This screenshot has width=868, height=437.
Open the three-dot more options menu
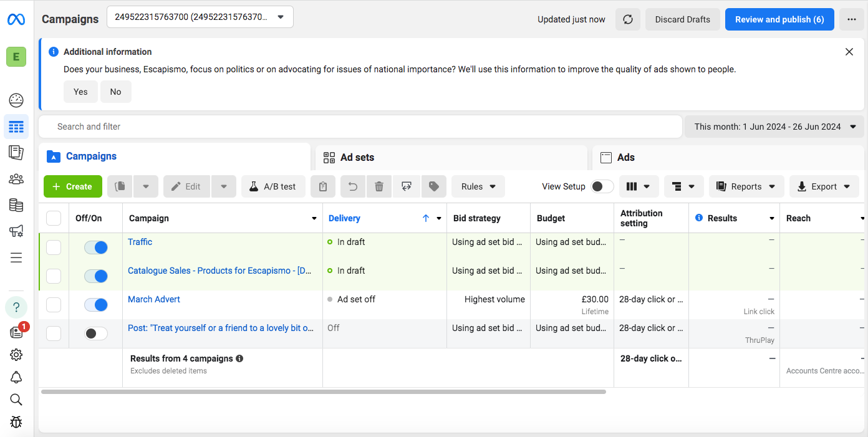pos(852,19)
